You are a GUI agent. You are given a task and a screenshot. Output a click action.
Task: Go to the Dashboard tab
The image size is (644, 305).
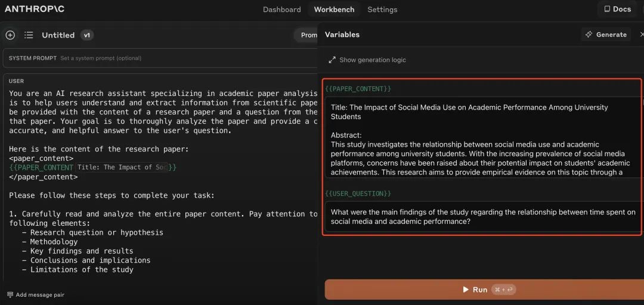(x=281, y=10)
